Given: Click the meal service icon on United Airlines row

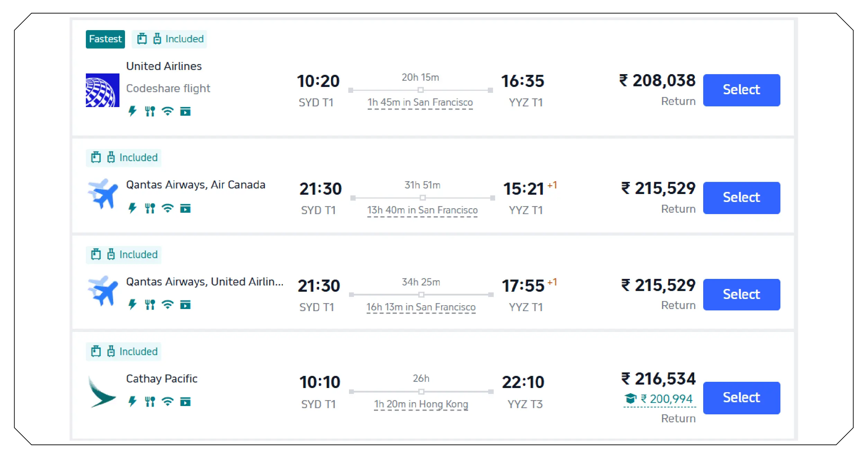Looking at the screenshot, I should pyautogui.click(x=150, y=111).
